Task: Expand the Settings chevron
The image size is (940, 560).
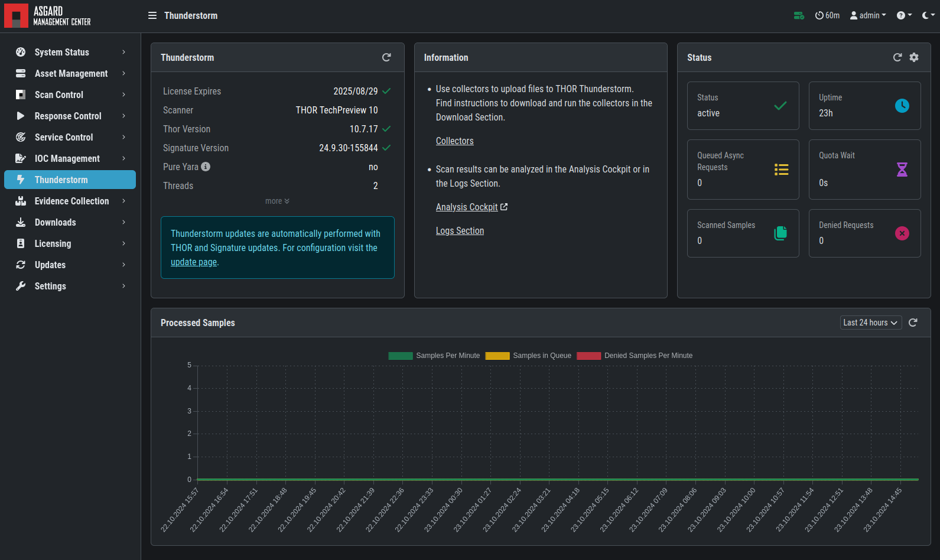Action: coord(123,286)
